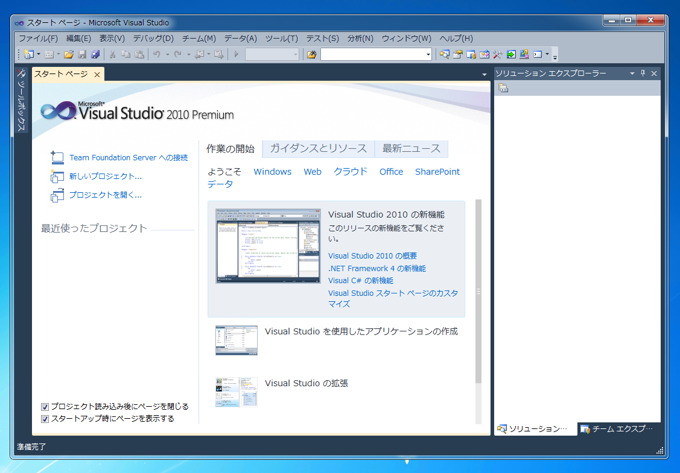
Task: Click the Redo arrow icon
Action: (178, 54)
